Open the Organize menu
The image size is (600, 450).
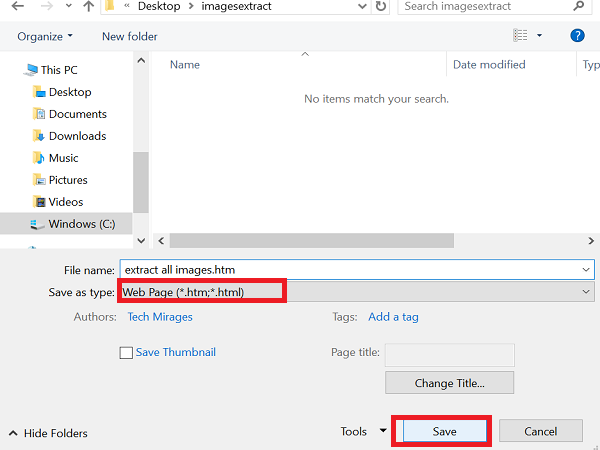45,37
